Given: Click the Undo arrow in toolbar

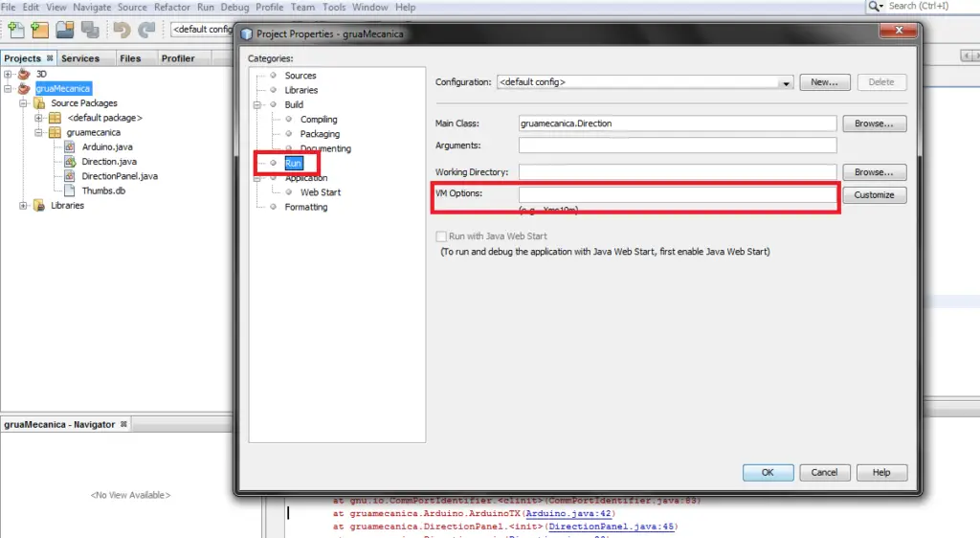Looking at the screenshot, I should [122, 30].
